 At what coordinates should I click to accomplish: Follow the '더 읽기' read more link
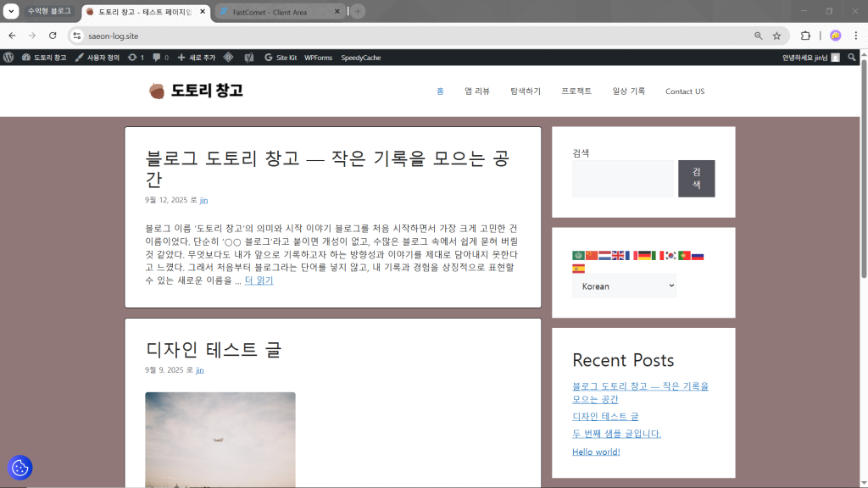pos(259,280)
